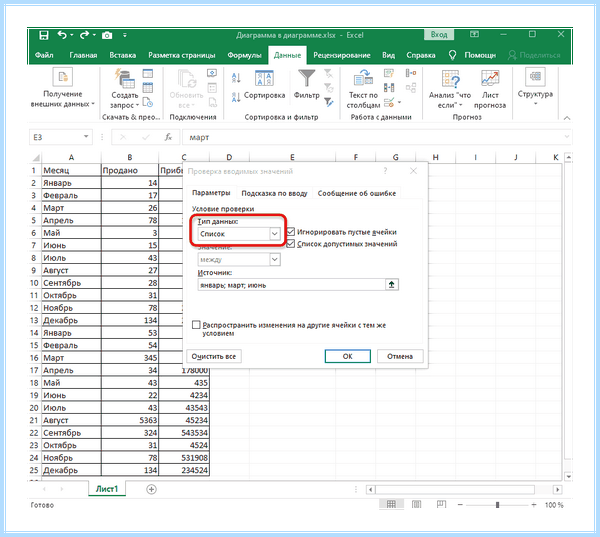Toggle In-cell dropdown list checkbox
600x537 pixels.
click(291, 244)
